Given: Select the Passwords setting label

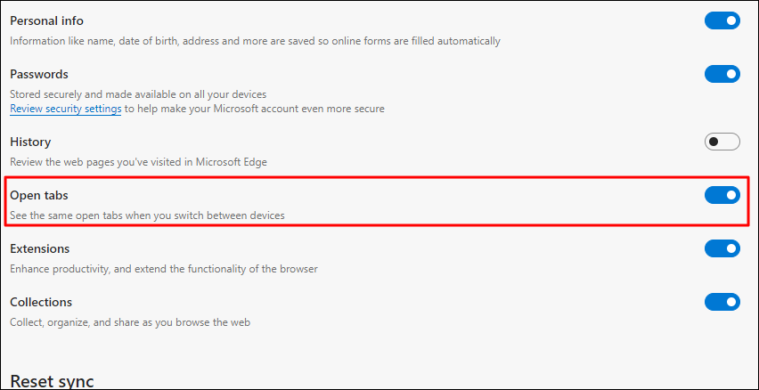Looking at the screenshot, I should pyautogui.click(x=39, y=75).
